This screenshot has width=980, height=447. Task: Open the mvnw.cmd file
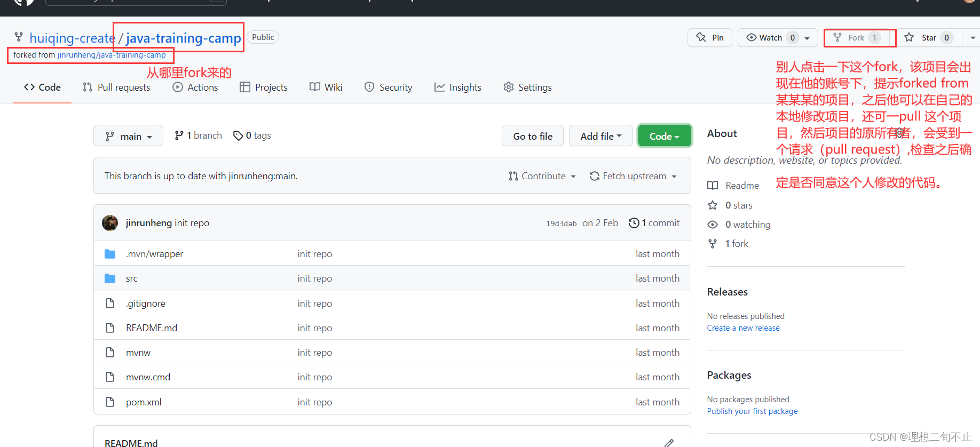148,377
